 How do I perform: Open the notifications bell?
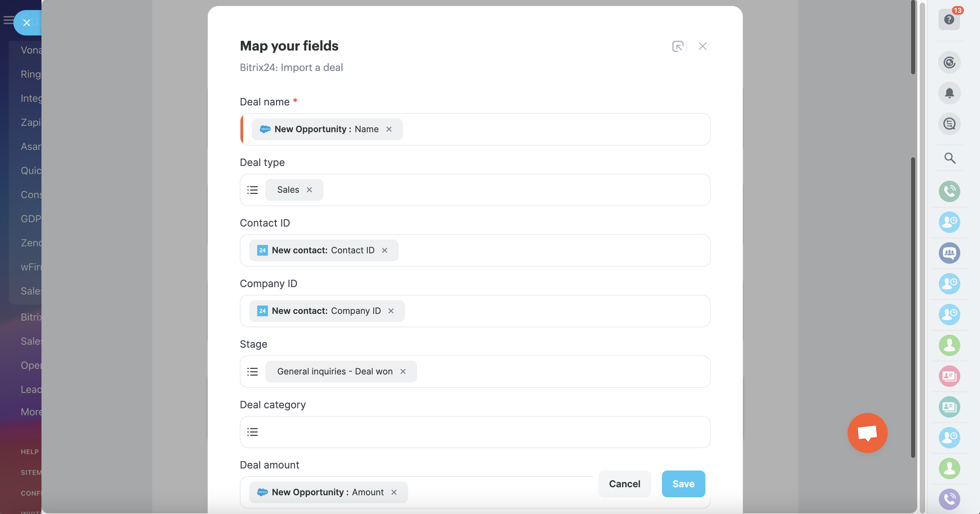click(x=949, y=93)
